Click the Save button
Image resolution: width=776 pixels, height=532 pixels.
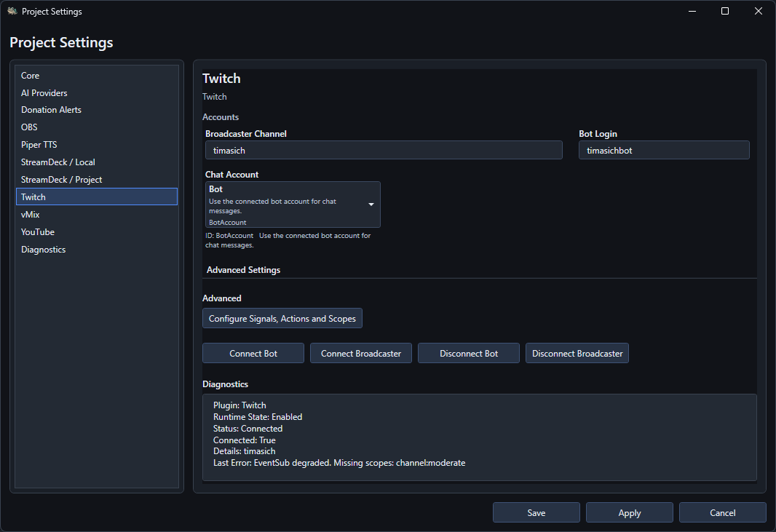pyautogui.click(x=536, y=512)
